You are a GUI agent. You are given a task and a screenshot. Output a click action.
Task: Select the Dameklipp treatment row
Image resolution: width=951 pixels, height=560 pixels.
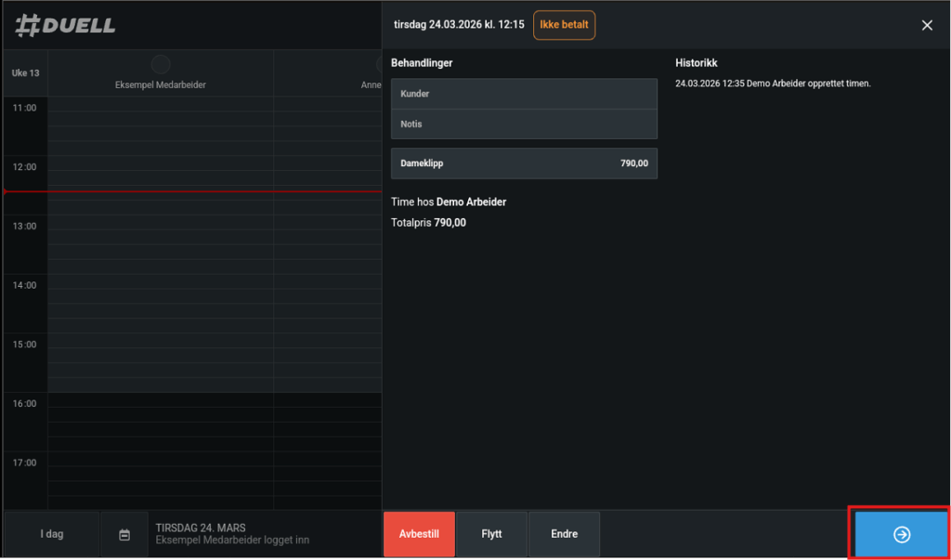[x=524, y=163]
